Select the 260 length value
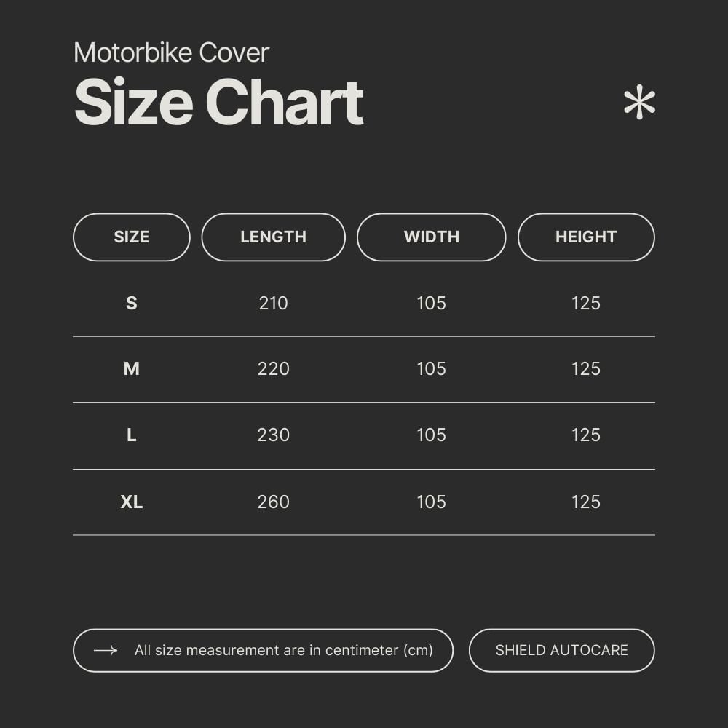728x728 pixels. pyautogui.click(x=273, y=502)
